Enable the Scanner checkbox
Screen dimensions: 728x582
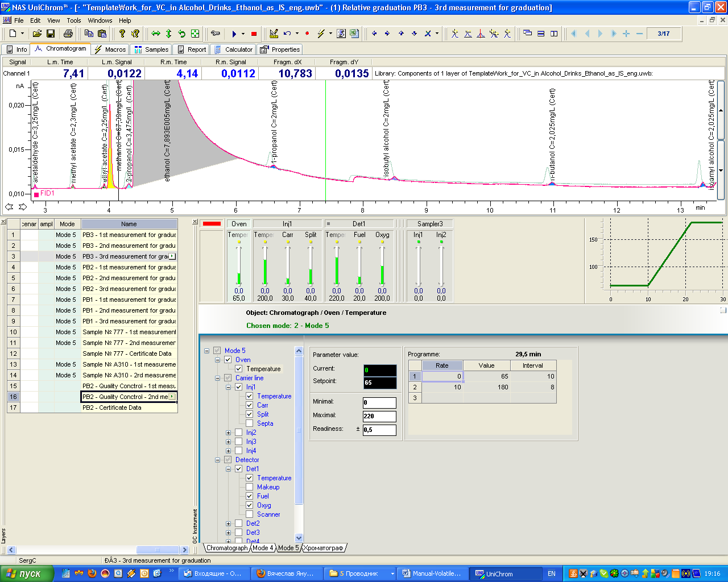click(250, 514)
